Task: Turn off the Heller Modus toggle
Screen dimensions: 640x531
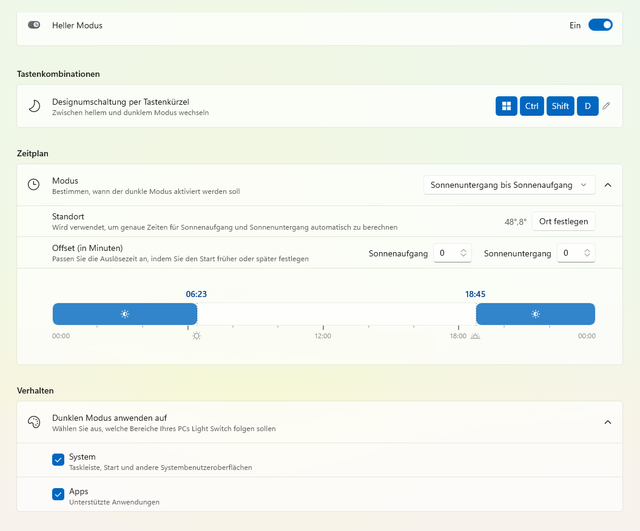Action: (600, 25)
